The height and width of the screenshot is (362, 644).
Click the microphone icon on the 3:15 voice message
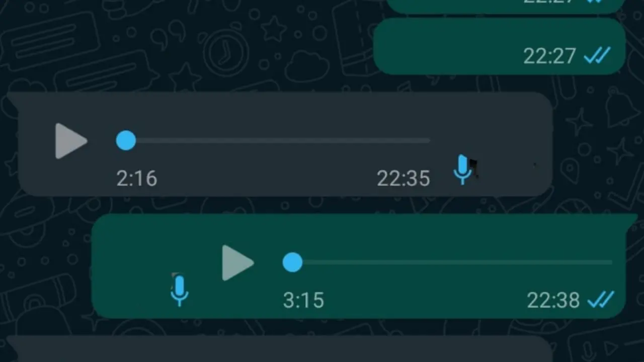[x=180, y=291]
